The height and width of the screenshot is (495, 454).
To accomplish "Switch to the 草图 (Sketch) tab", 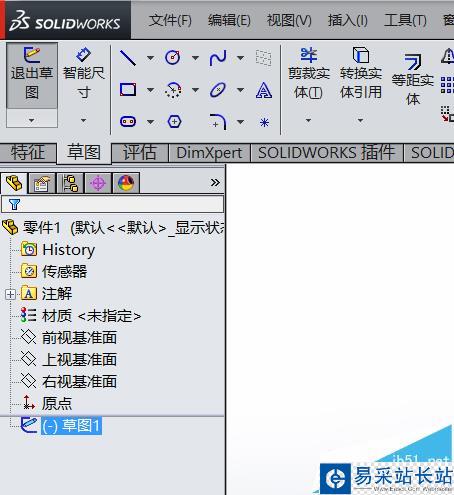I will pos(84,153).
